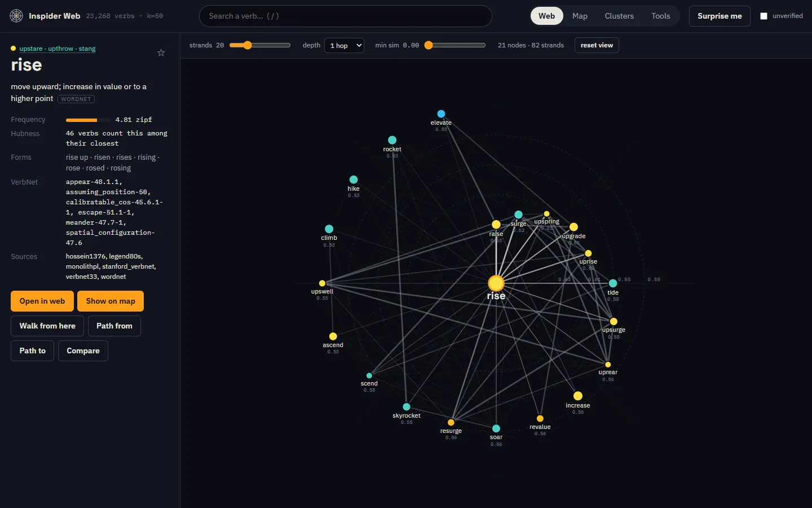The width and height of the screenshot is (812, 508).
Task: Click the Path from button
Action: tap(114, 326)
